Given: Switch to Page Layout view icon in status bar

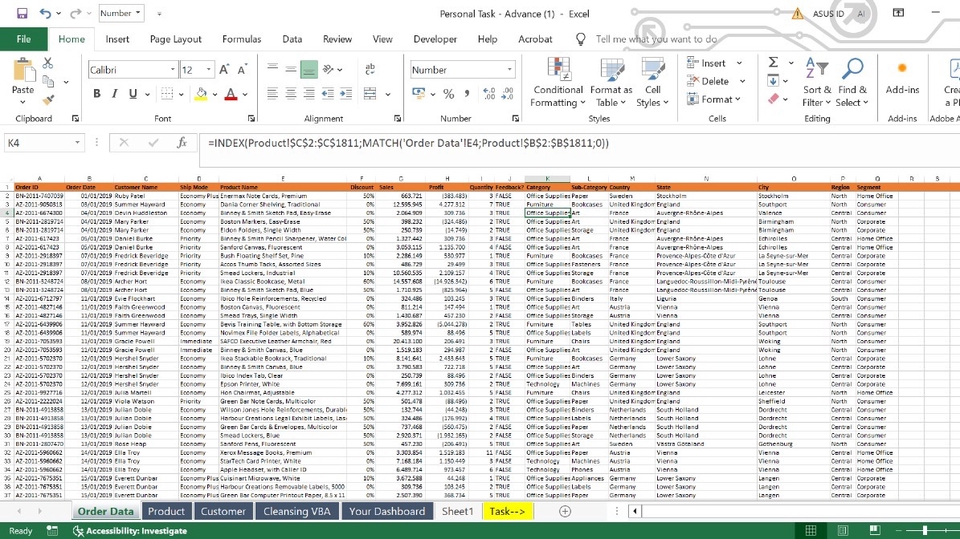Looking at the screenshot, I should click(x=842, y=530).
